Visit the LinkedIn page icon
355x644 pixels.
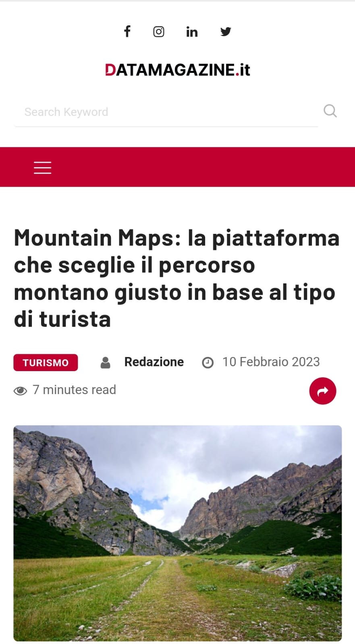click(192, 31)
